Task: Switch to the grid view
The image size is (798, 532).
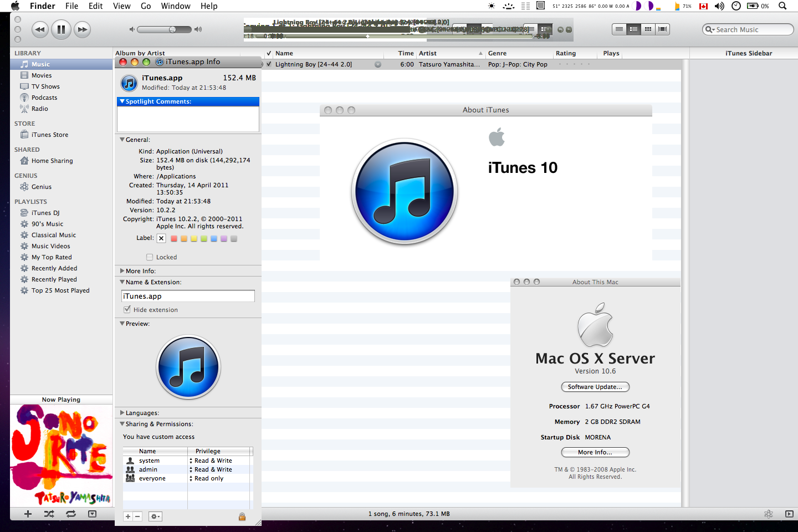Action: tap(648, 29)
